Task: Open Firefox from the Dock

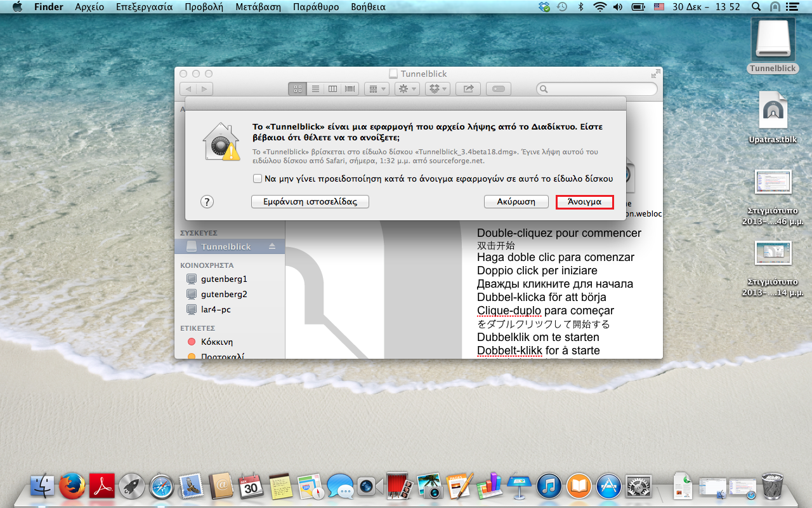Action: [72, 486]
